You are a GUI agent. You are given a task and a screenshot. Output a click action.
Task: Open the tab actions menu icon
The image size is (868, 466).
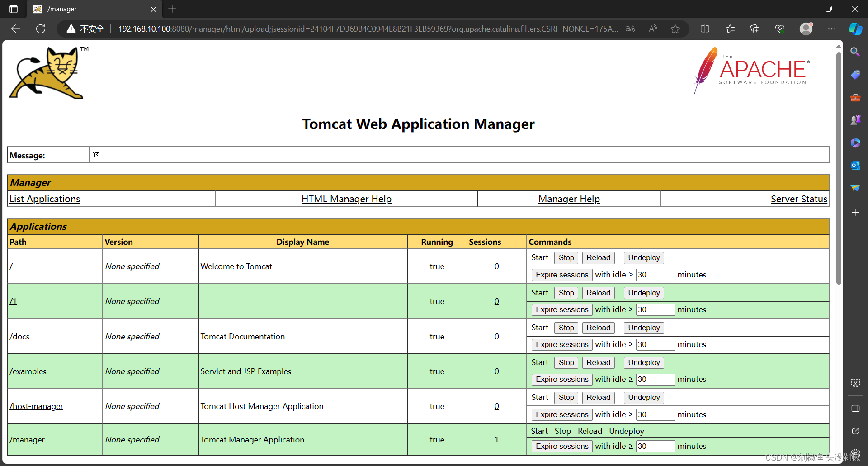(x=14, y=9)
